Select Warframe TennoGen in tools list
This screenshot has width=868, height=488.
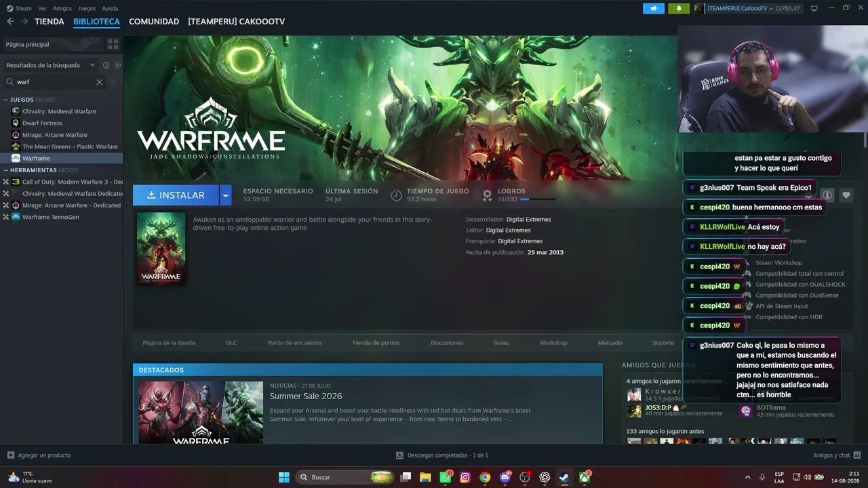tap(50, 217)
